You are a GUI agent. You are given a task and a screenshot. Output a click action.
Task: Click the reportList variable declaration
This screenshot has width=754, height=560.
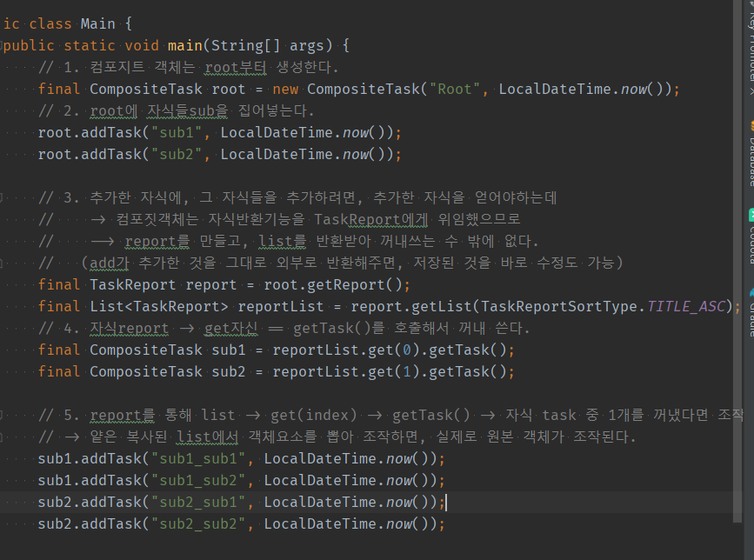pos(281,307)
